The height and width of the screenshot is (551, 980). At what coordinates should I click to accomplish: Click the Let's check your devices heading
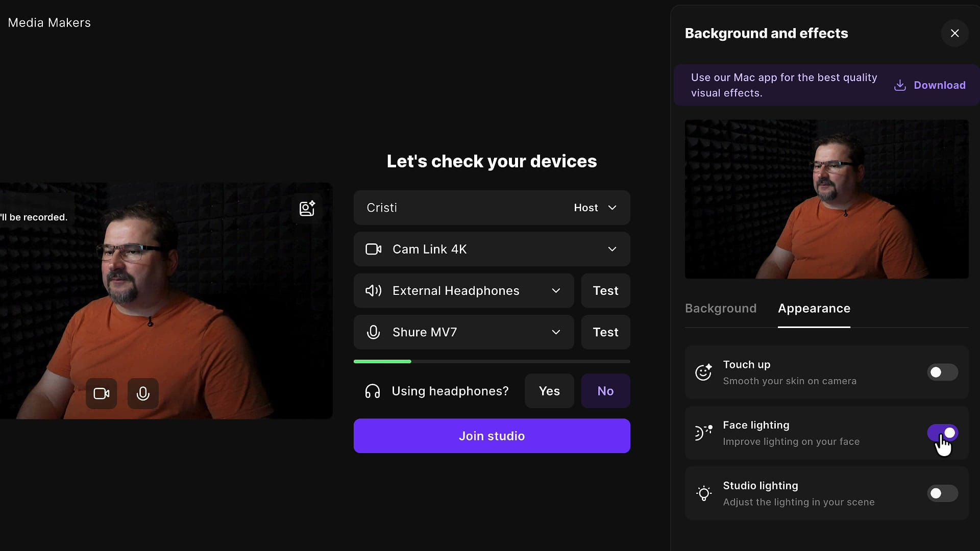point(492,161)
